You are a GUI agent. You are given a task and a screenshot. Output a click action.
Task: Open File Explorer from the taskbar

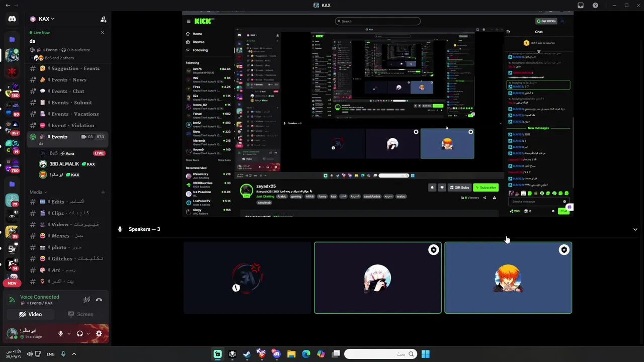291,354
